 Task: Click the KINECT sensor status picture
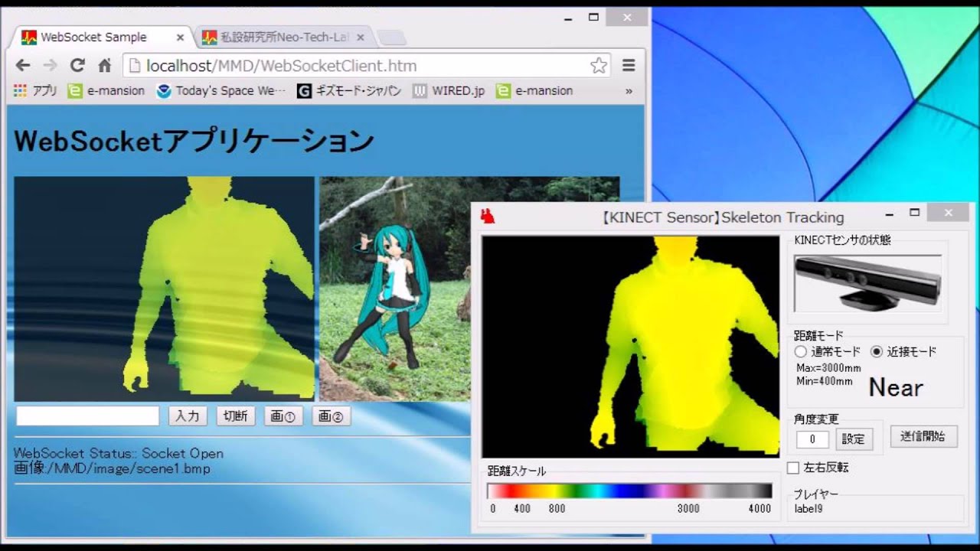click(868, 283)
